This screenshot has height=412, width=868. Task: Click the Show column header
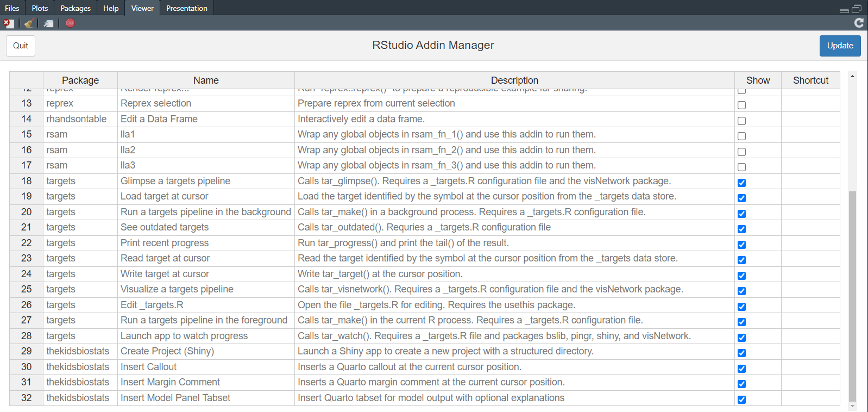pyautogui.click(x=758, y=80)
